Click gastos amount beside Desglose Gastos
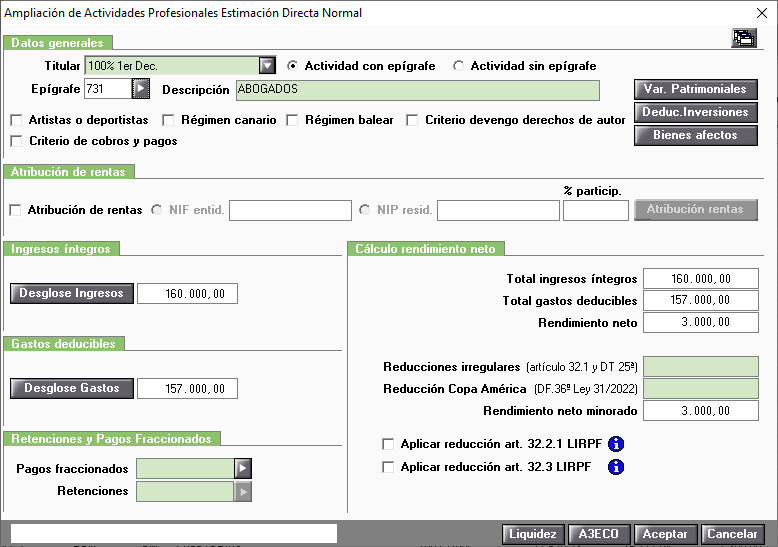The width and height of the screenshot is (778, 547). coord(188,388)
